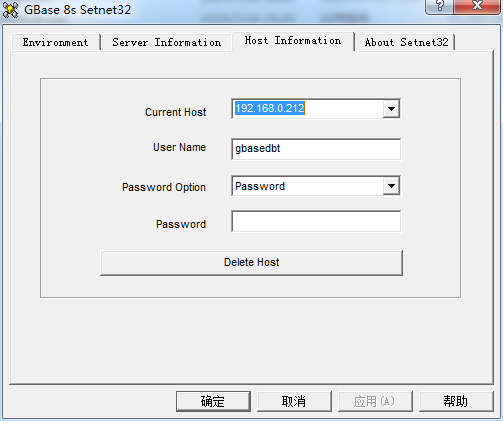Click the GBase Setnet32 title bar icon
This screenshot has height=421, width=503.
(x=11, y=10)
